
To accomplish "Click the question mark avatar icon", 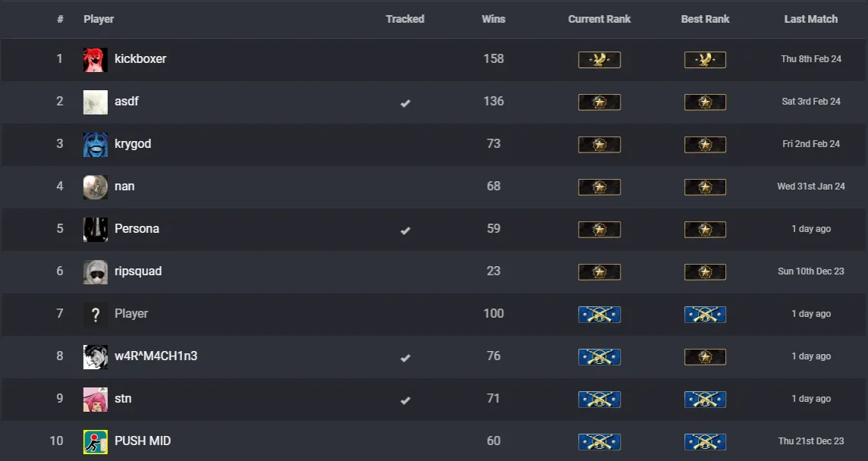I will tap(96, 314).
